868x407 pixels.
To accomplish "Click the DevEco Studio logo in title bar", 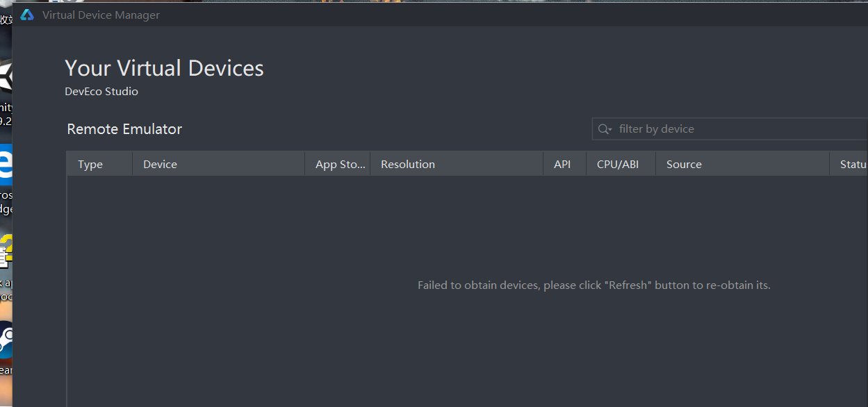I will coord(27,15).
